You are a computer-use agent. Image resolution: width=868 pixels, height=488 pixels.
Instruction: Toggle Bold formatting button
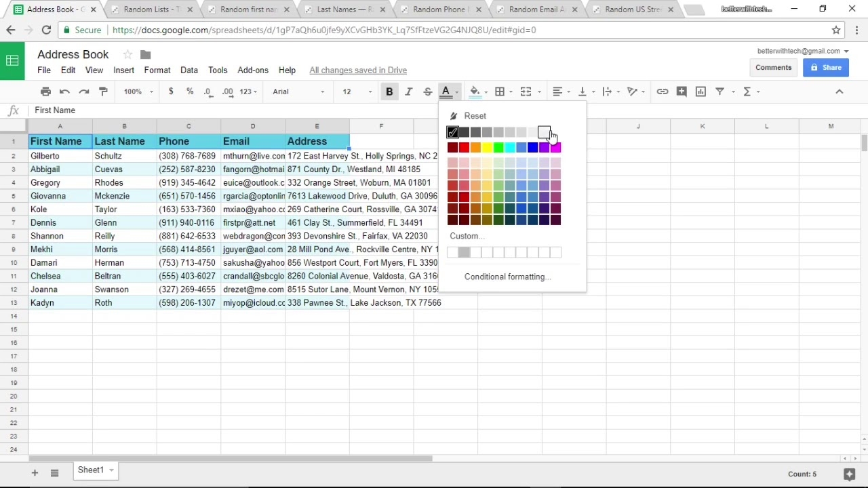click(389, 91)
